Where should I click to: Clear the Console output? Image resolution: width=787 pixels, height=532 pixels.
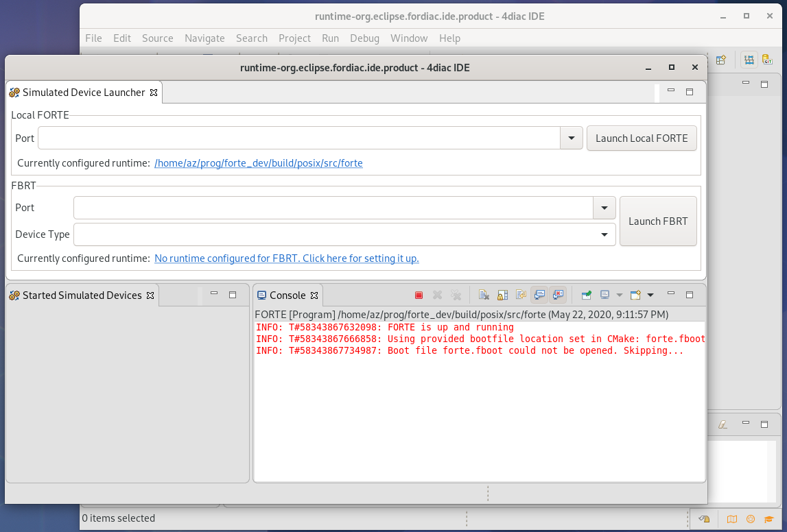click(484, 295)
